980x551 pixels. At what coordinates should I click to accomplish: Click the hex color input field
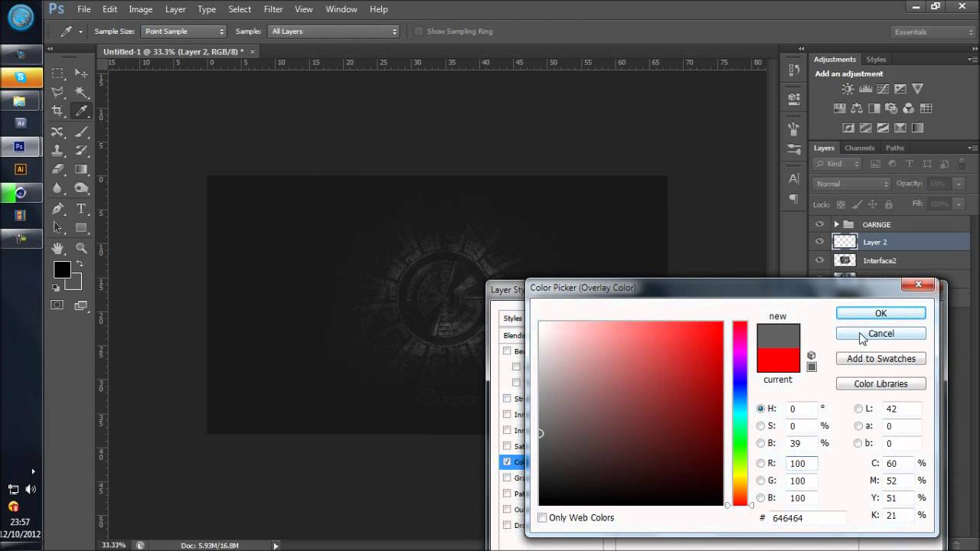pyautogui.click(x=804, y=518)
